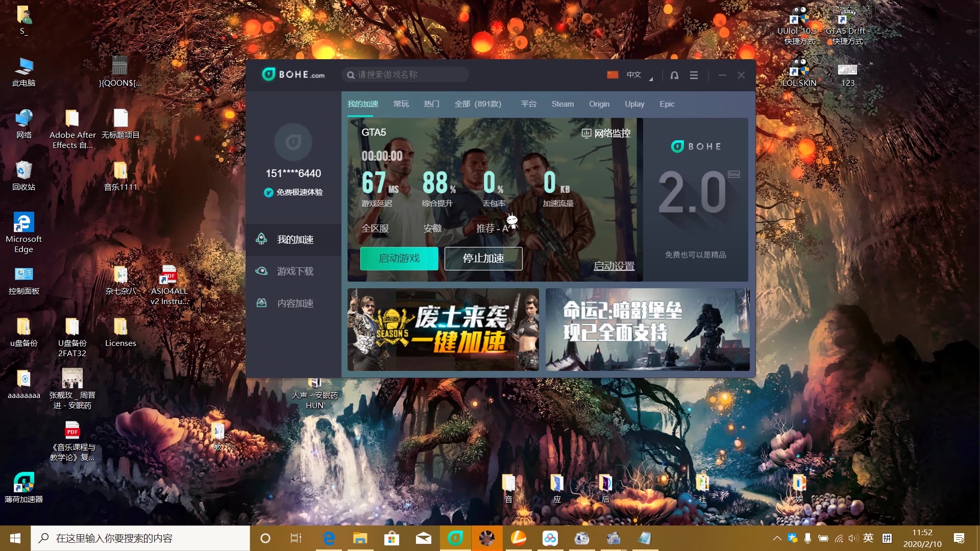Open Task View on taskbar
980x551 pixels.
tap(296, 538)
